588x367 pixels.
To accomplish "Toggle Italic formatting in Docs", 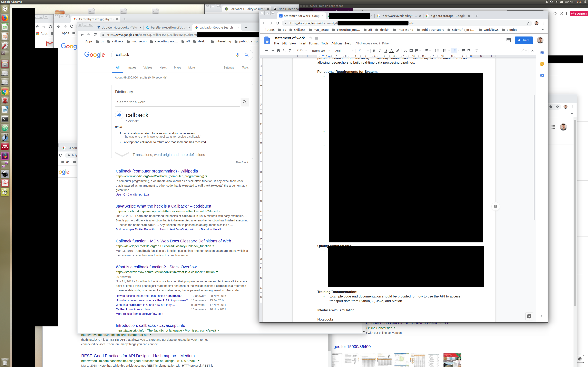I will click(x=380, y=51).
